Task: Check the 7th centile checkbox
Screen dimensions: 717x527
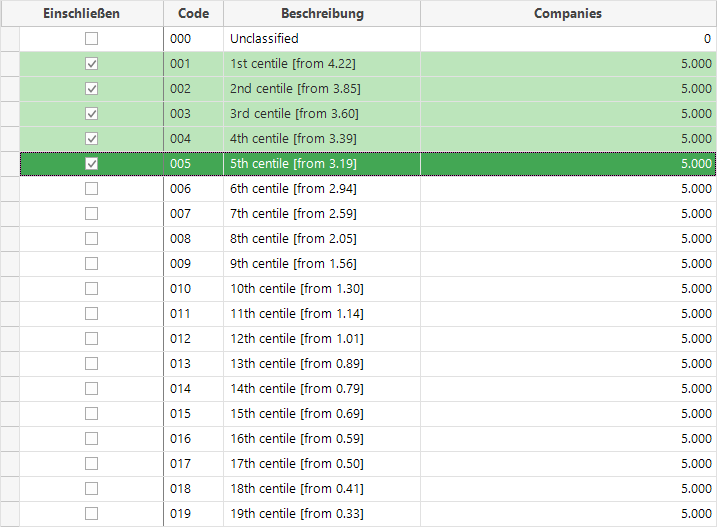Action: pos(91,214)
